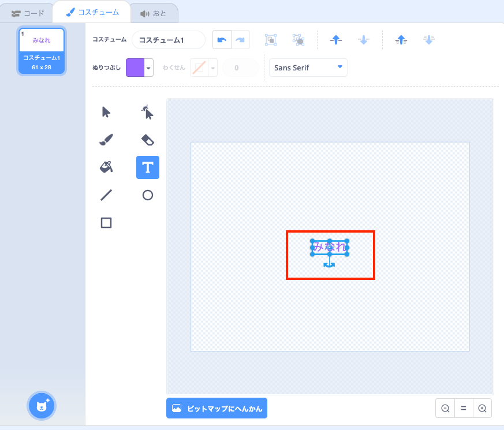
Task: Open the purple fill color swatch
Action: point(135,68)
